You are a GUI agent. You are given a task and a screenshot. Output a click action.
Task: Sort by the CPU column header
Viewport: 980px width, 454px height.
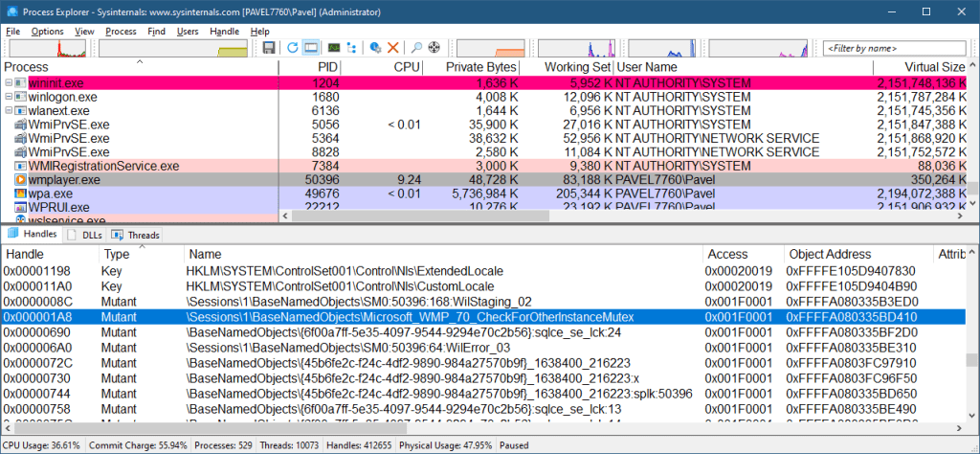(382, 67)
